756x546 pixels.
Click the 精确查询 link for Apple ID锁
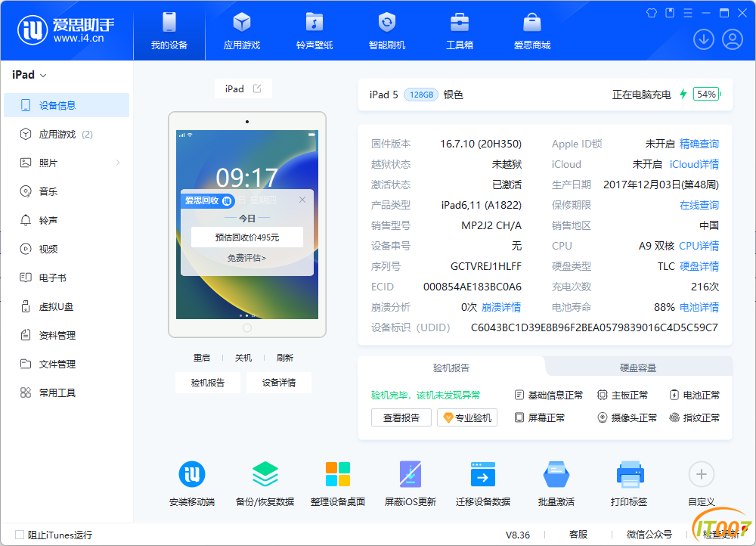pos(699,144)
